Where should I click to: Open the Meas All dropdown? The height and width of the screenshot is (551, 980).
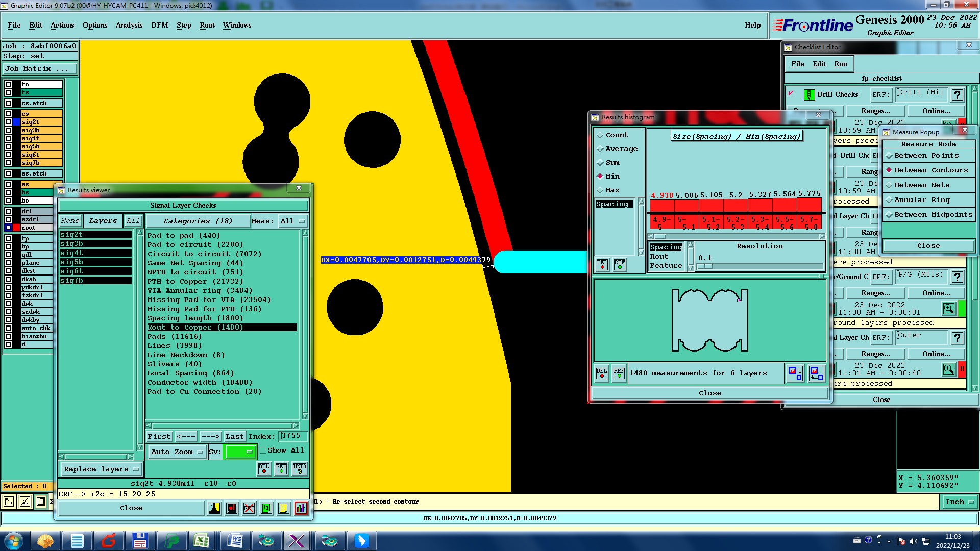tap(292, 221)
